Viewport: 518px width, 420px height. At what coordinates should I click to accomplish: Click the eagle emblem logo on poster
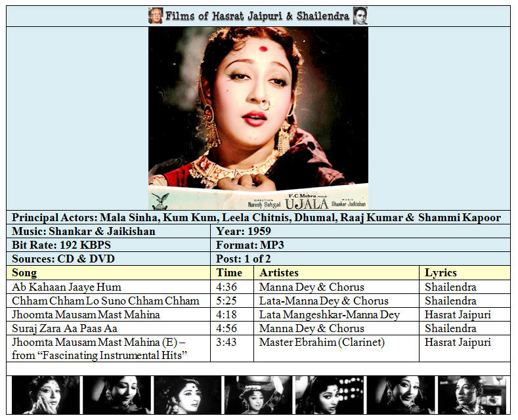click(160, 201)
